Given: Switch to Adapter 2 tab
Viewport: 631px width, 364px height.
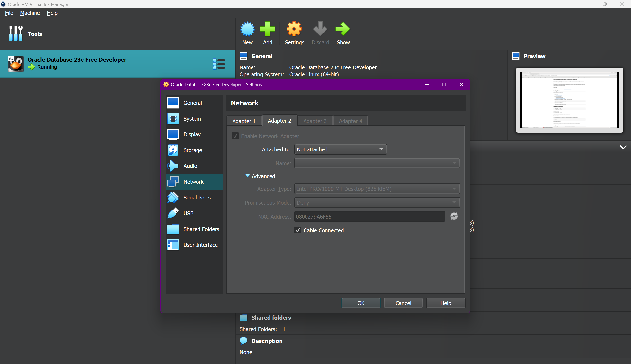Looking at the screenshot, I should pyautogui.click(x=279, y=121).
